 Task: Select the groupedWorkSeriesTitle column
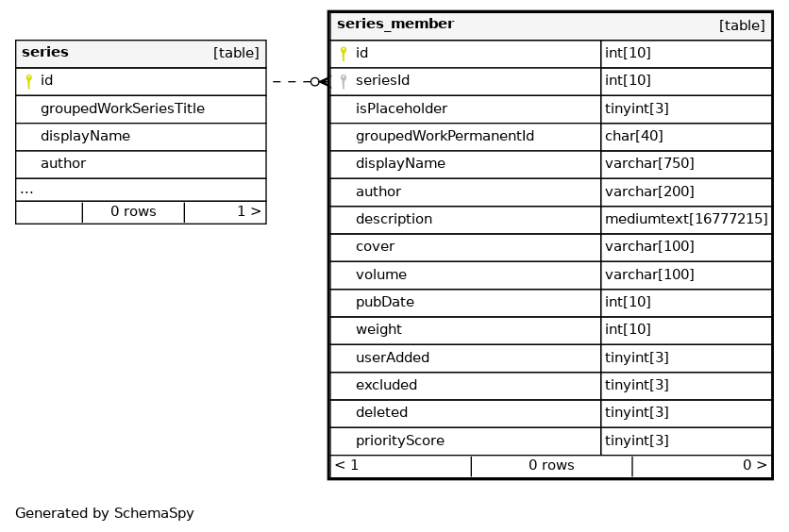click(x=122, y=108)
